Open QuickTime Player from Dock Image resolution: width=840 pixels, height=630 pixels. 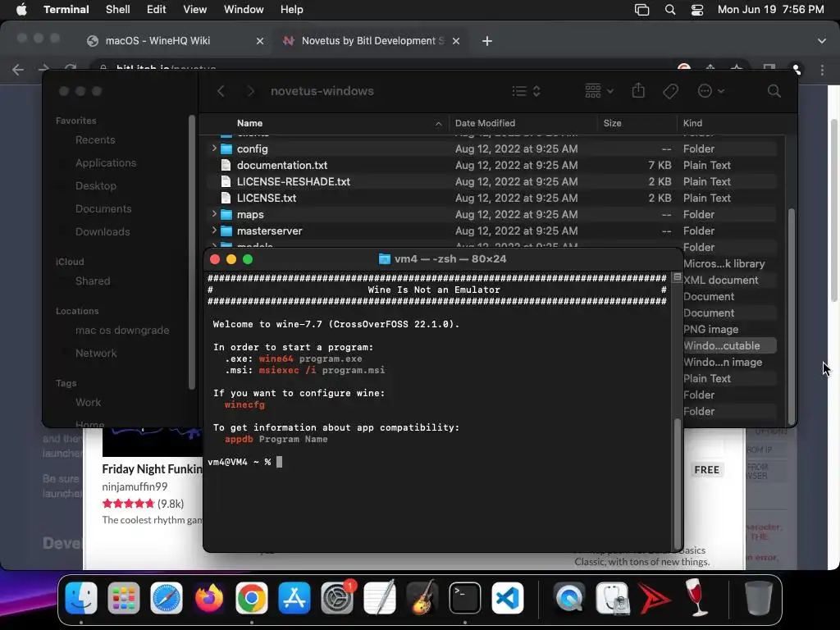pos(569,598)
